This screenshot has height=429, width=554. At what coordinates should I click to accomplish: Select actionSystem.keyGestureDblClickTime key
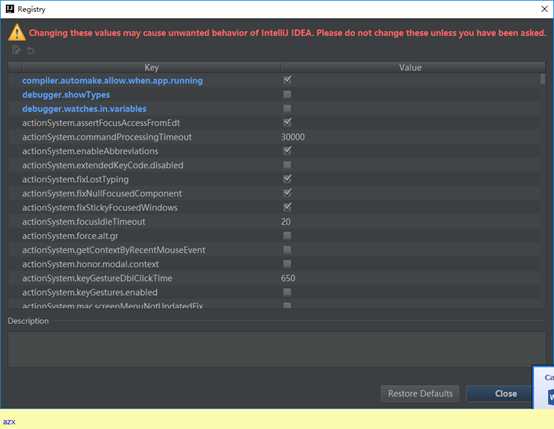point(97,278)
